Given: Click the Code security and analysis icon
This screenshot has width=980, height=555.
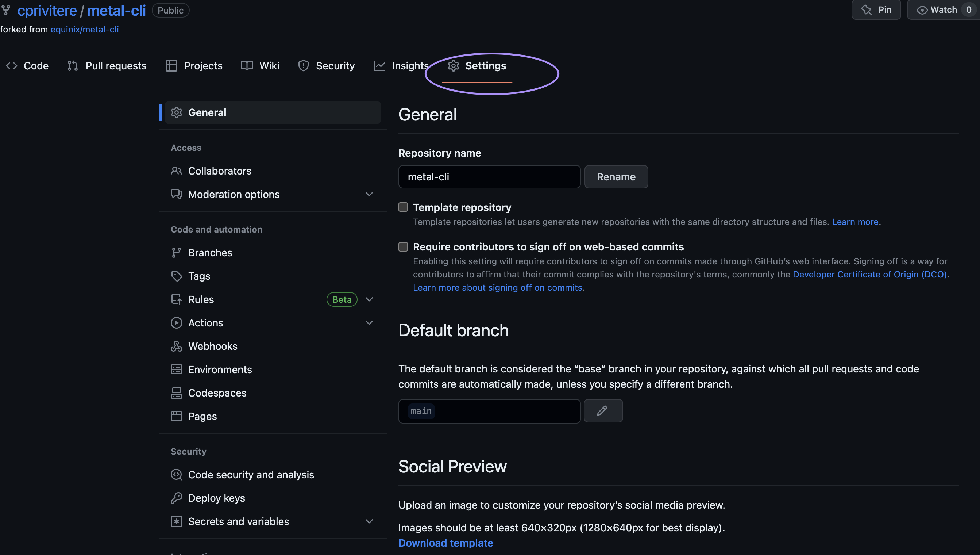Looking at the screenshot, I should pos(176,475).
